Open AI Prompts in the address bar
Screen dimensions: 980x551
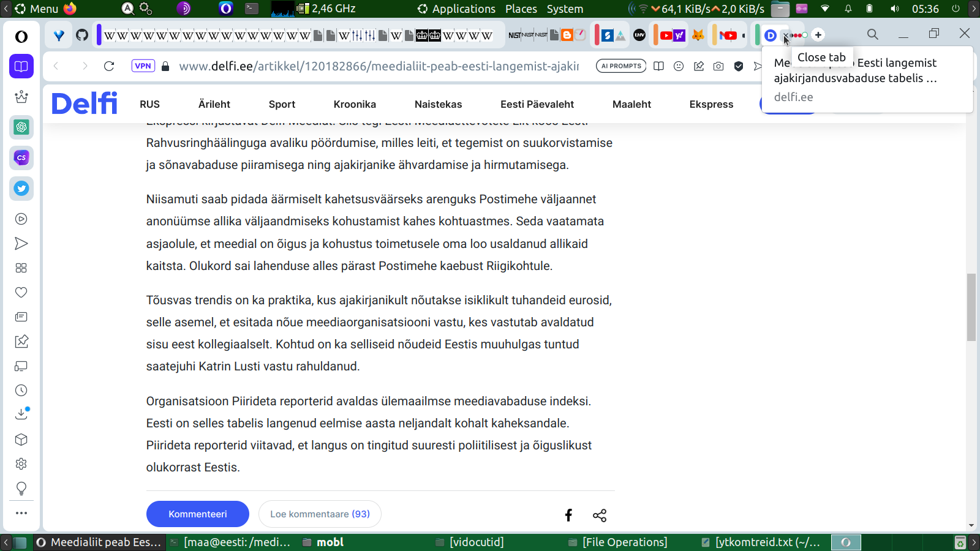[x=621, y=66]
